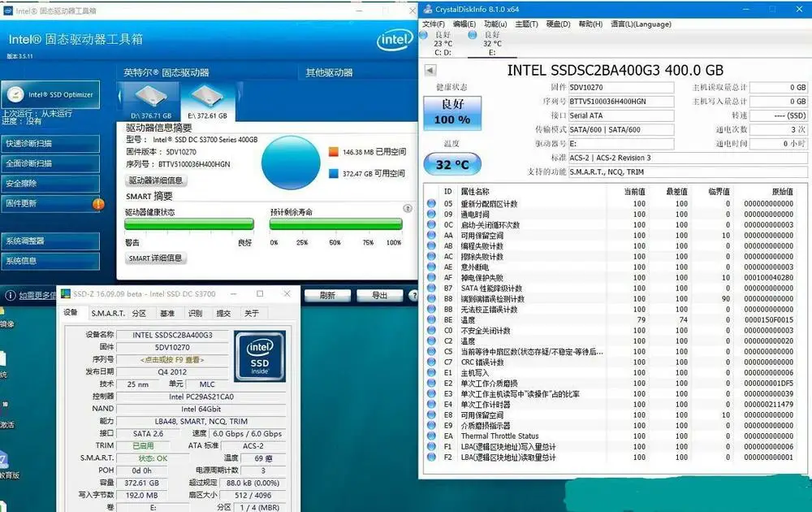Run 快速诊断扫描 in Intel Toolbox

50,144
